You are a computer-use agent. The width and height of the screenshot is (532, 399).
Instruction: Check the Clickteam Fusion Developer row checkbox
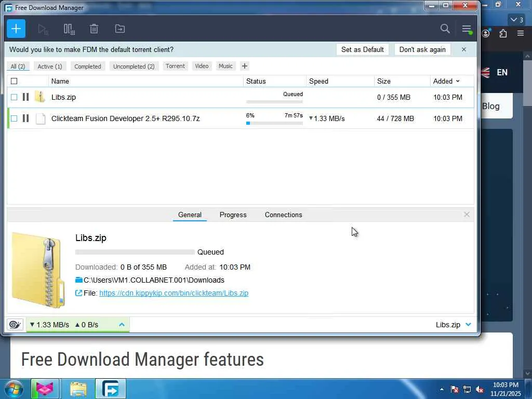click(14, 118)
